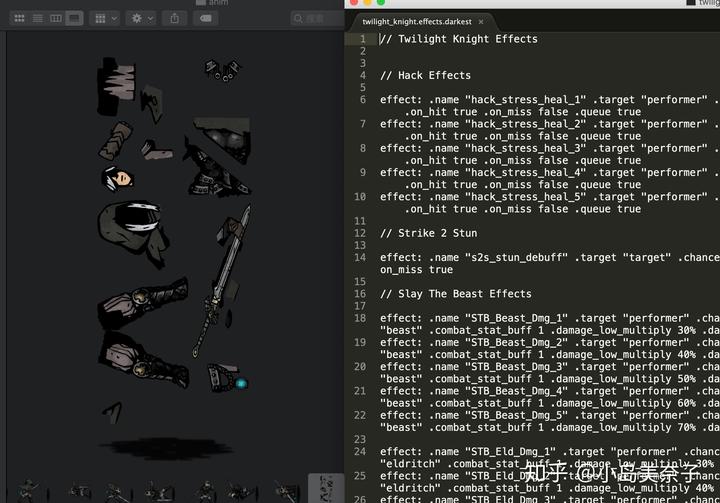Image resolution: width=720 pixels, height=503 pixels.
Task: Click the "// Hack Effects" comment line
Action: point(425,75)
